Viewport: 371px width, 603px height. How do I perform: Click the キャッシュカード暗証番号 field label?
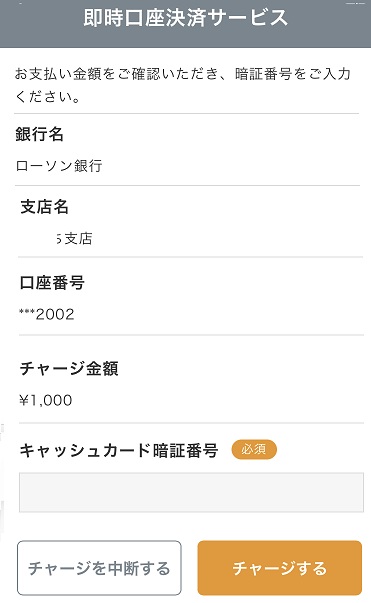tap(119, 450)
